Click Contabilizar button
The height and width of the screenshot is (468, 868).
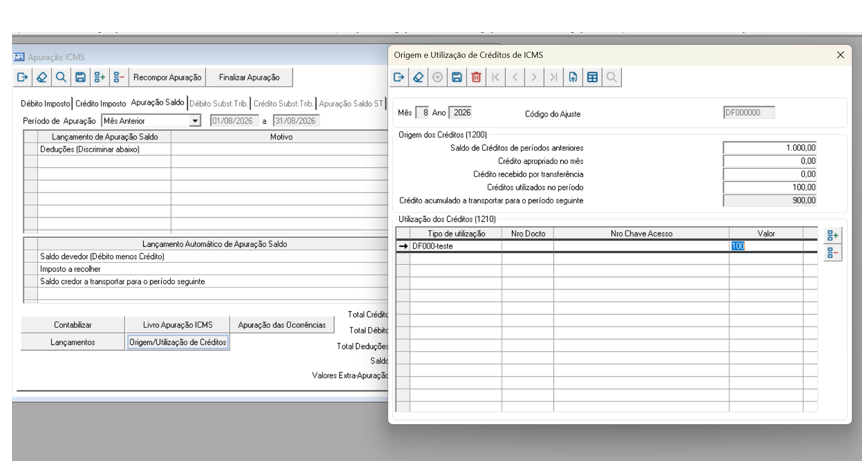(73, 325)
